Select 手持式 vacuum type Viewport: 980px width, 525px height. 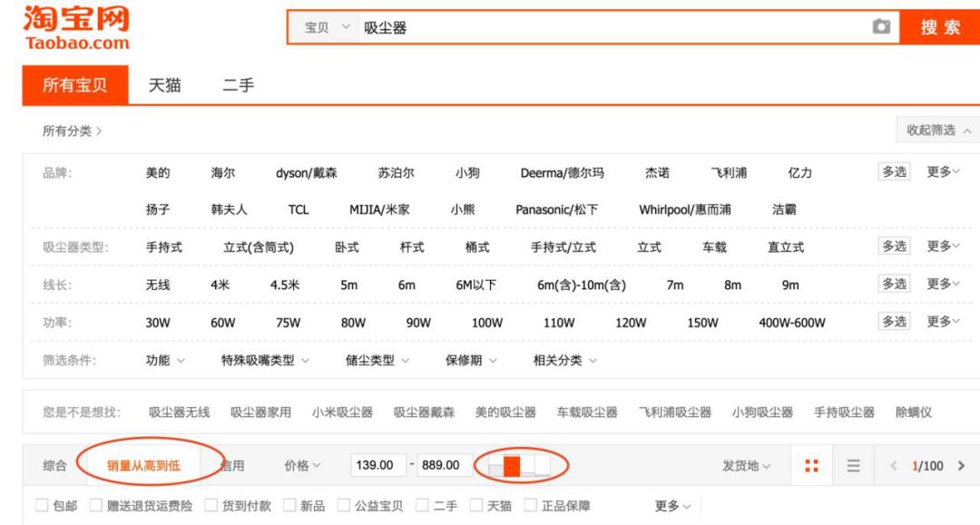click(163, 248)
